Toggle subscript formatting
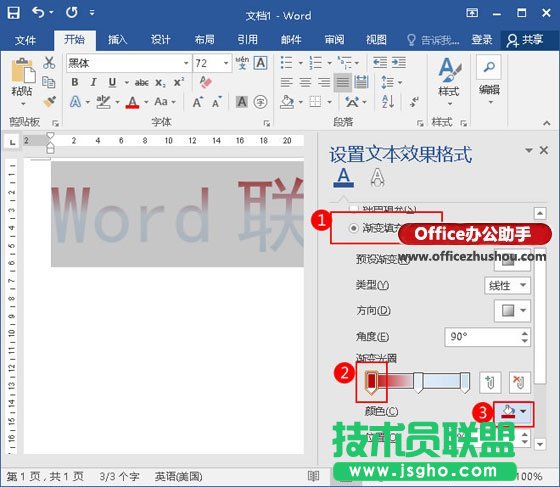This screenshot has width=560, height=487. (x=160, y=83)
